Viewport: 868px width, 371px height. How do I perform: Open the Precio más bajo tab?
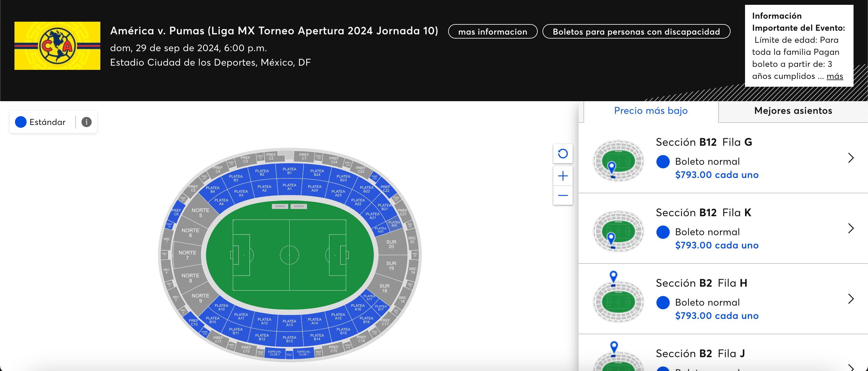click(x=651, y=111)
